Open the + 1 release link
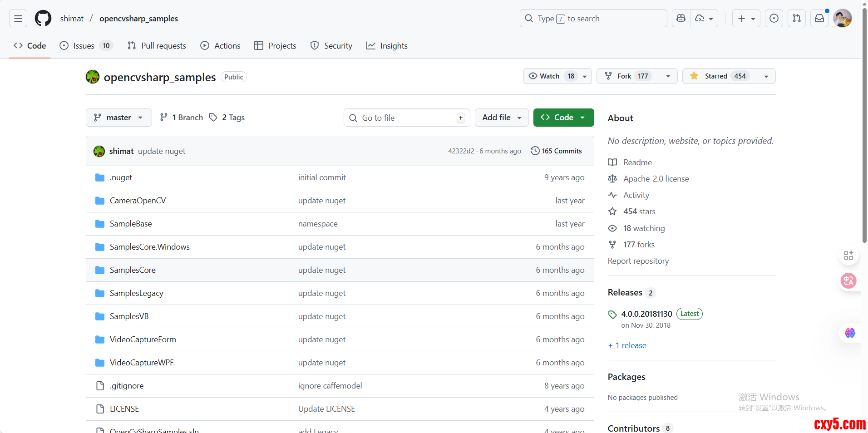Image resolution: width=868 pixels, height=433 pixels. 627,345
